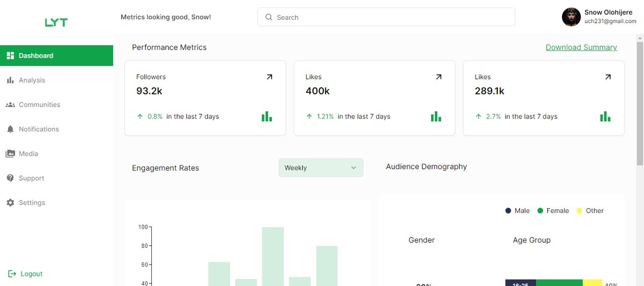Click the tallest engagement chart bar
This screenshot has width=644, height=286.
pos(273,256)
